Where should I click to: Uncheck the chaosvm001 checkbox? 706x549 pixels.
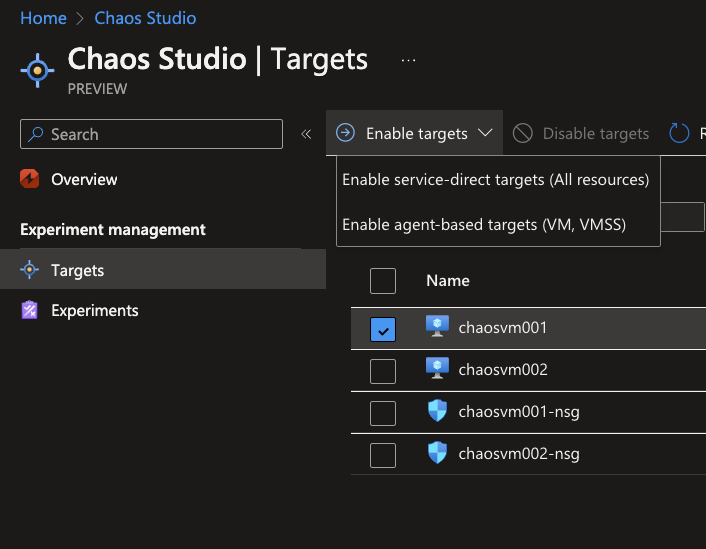click(383, 329)
